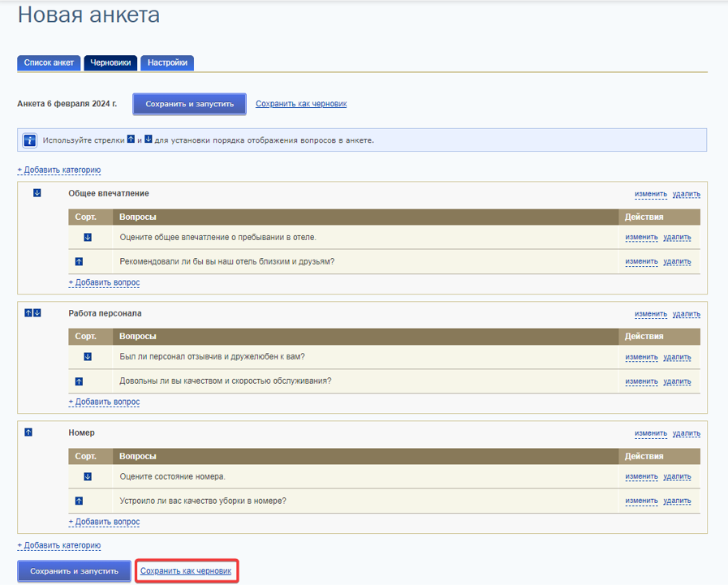Image resolution: width=728 pixels, height=585 pixels.
Task: Move 'Довольны ли вы качеством' question up
Action: pos(79,381)
